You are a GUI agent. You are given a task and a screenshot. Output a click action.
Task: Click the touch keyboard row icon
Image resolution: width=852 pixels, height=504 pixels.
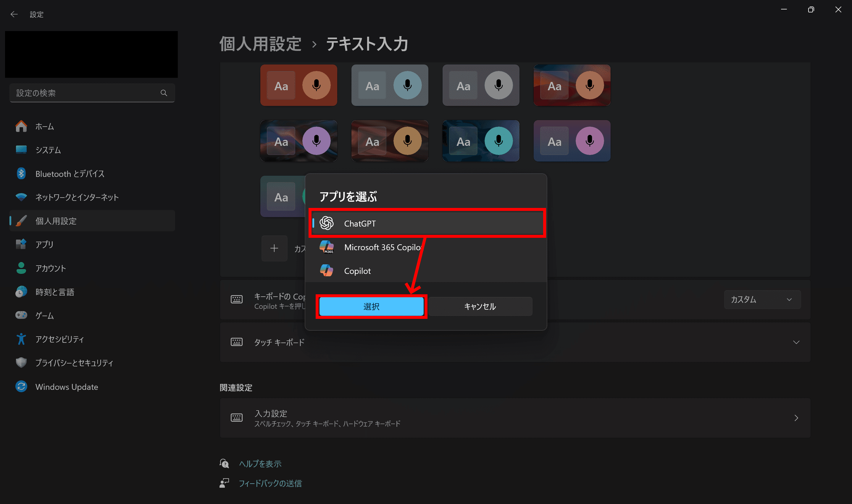(x=237, y=342)
